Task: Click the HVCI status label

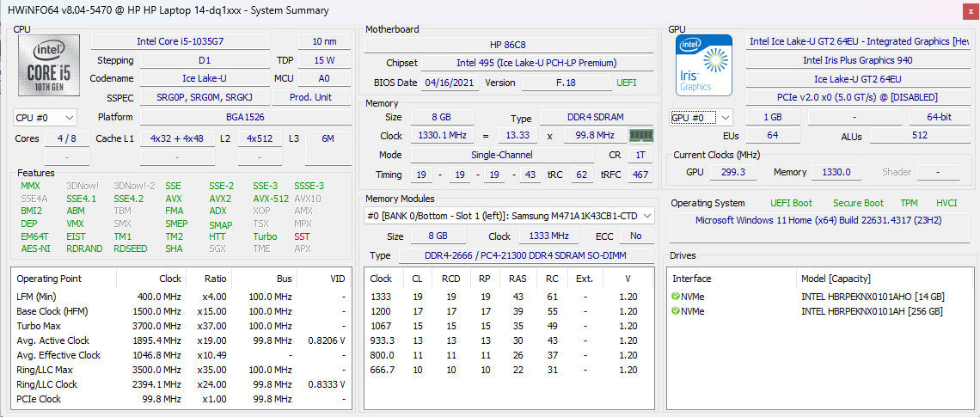Action: (x=946, y=203)
